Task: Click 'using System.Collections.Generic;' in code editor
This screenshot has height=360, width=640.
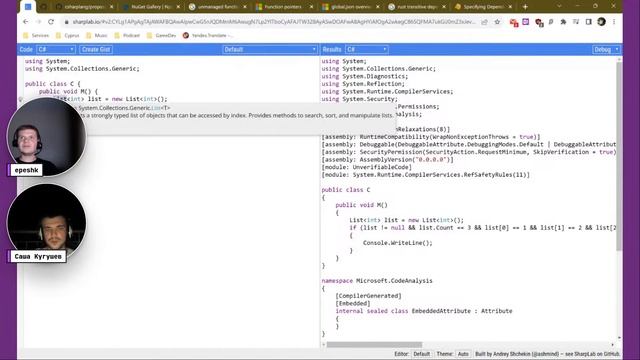Action: coord(82,69)
